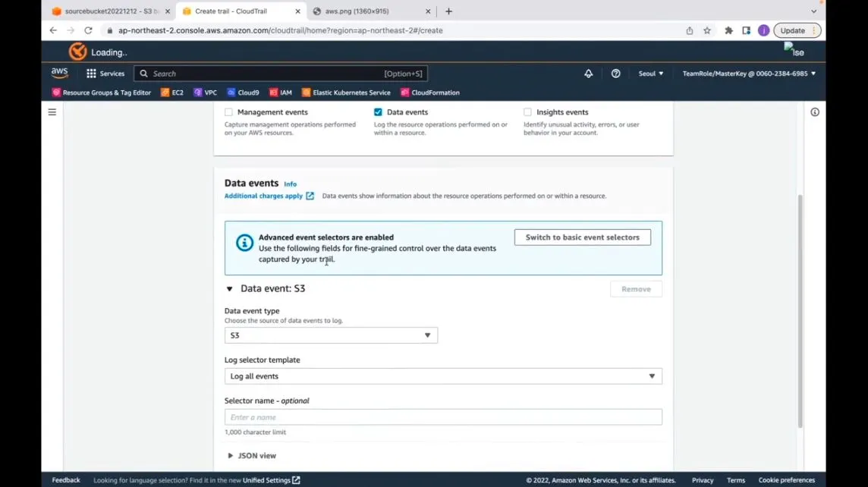Viewport: 868px width, 487px height.
Task: Open Cookie preferences in footer
Action: 787,480
